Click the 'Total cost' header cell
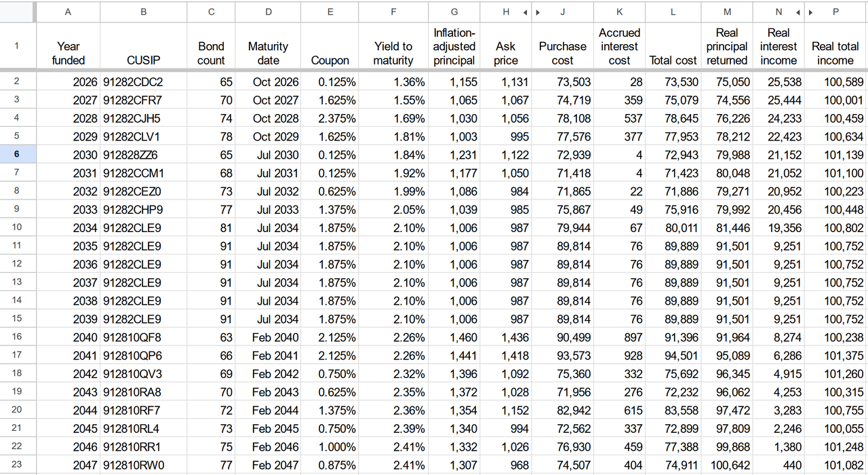 tap(673, 46)
